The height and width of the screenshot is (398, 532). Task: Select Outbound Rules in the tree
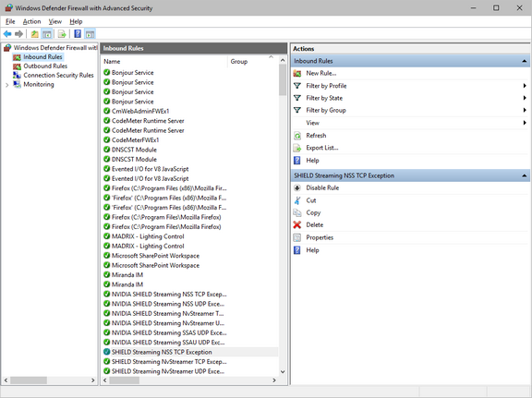pos(45,66)
